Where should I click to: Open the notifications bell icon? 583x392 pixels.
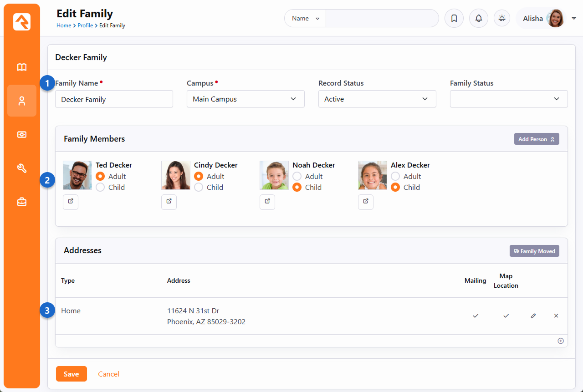point(478,19)
